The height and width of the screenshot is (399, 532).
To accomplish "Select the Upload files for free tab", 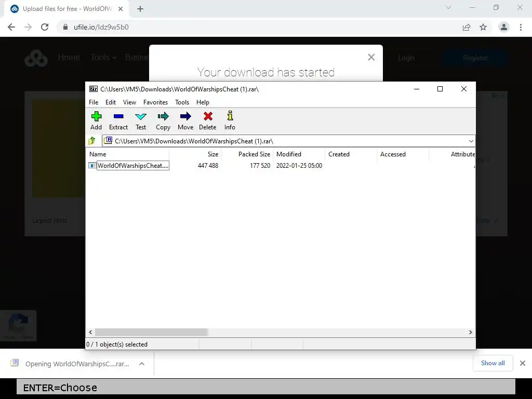I will (x=66, y=9).
